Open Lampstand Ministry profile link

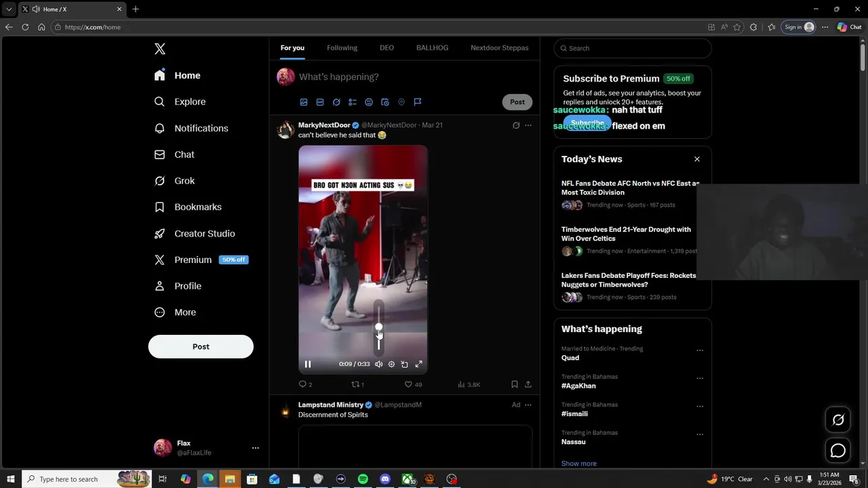pyautogui.click(x=331, y=405)
